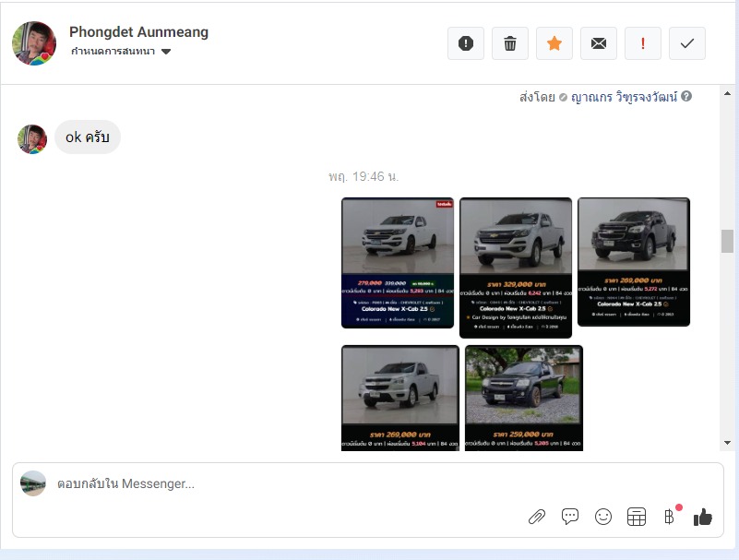Screen dimensions: 739x560
Task: Click Phongdet Aunmeang name in header
Action: [138, 31]
